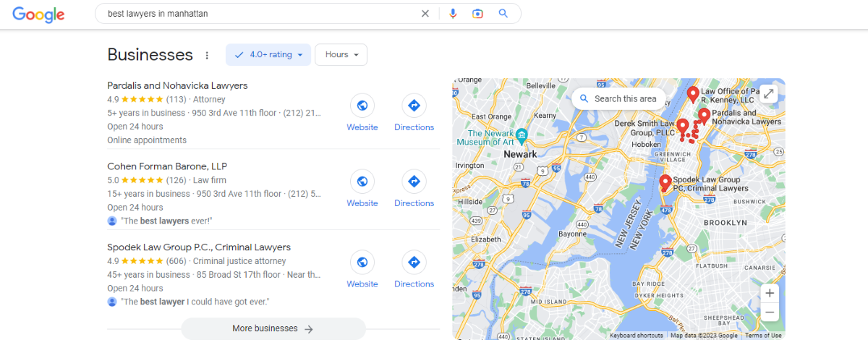868x353 pixels.
Task: Click Directions label for Spodek Law Group
Action: tap(414, 284)
